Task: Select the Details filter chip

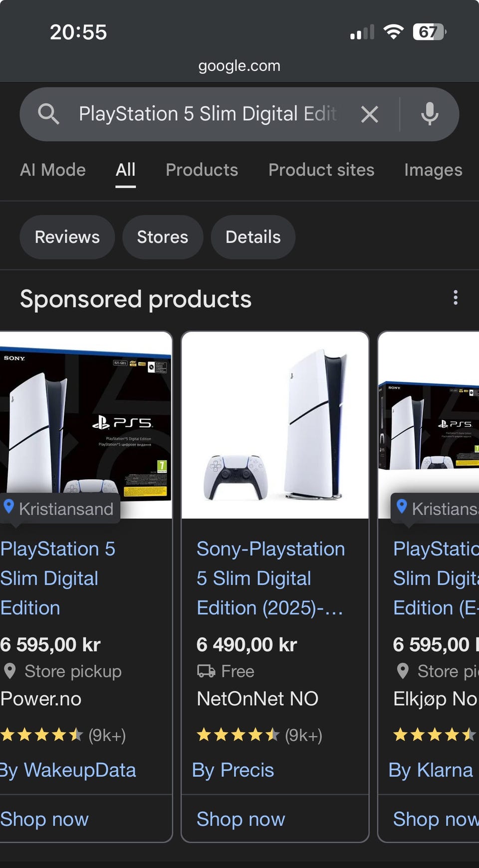Action: click(x=253, y=237)
